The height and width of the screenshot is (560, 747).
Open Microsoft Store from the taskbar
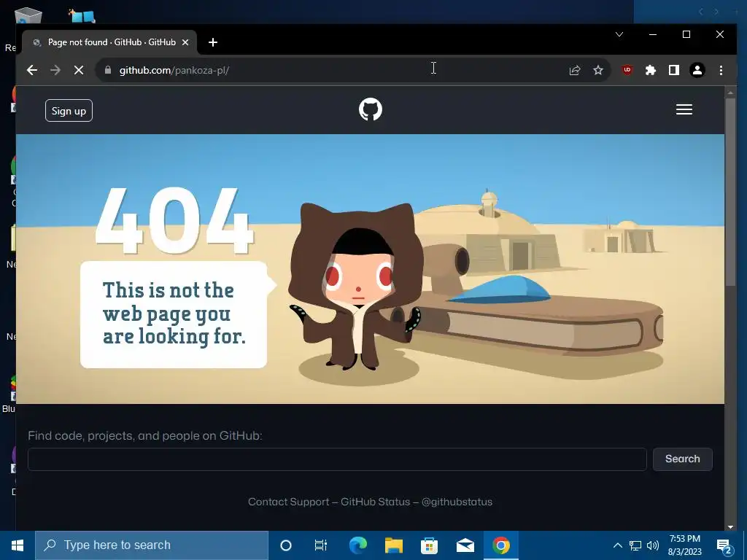[429, 545]
